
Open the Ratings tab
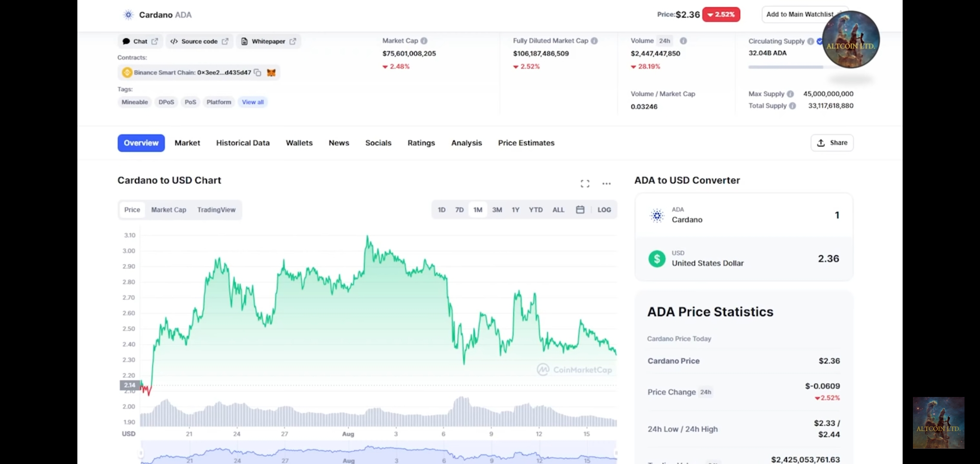click(421, 143)
